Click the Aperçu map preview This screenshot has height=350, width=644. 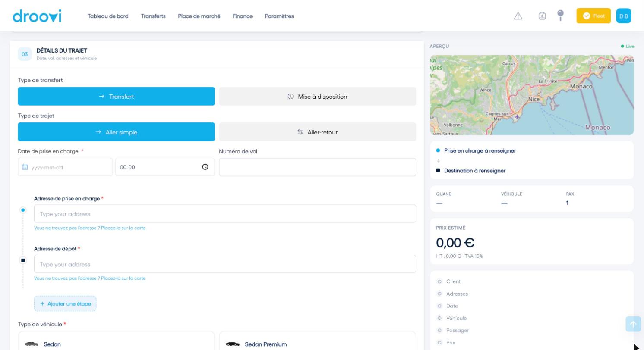click(532, 95)
